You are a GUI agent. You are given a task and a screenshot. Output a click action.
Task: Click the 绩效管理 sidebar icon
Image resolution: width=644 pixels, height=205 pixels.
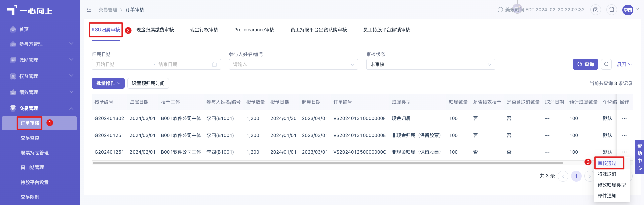13,92
